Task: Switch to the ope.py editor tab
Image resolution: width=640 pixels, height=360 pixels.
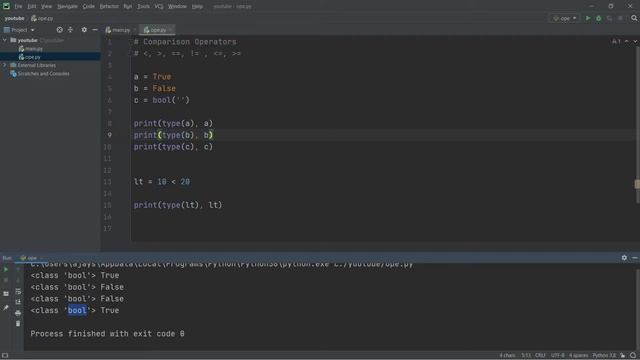Action: (x=156, y=30)
